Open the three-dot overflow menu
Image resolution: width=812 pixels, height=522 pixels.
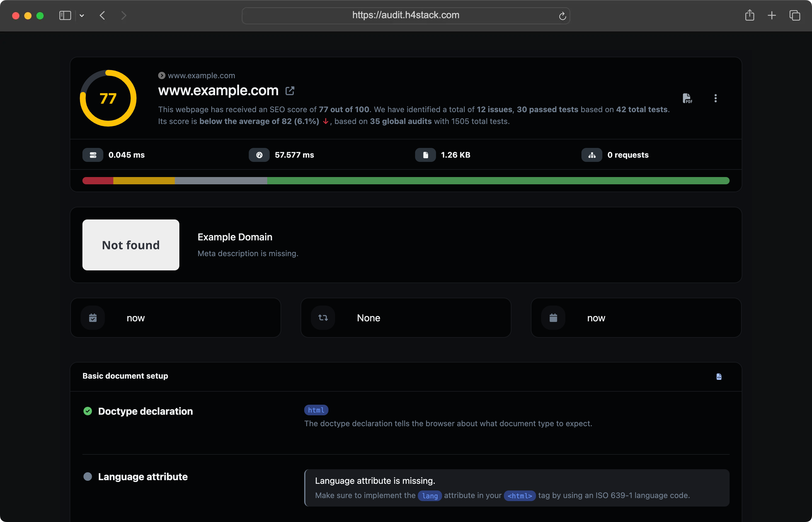point(715,98)
